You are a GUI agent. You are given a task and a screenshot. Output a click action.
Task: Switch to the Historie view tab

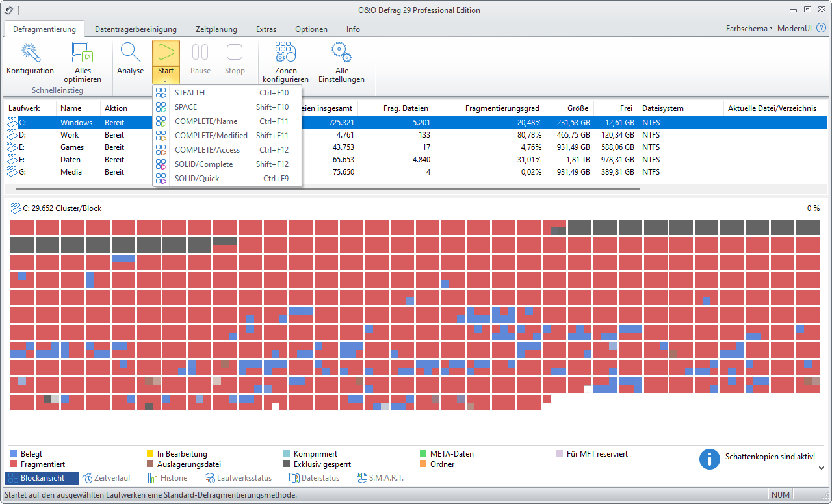coord(168,478)
